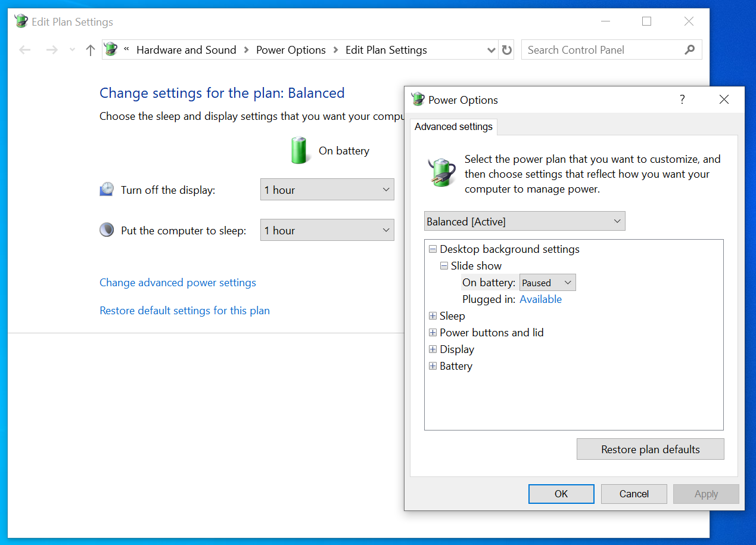Click the Restore plan defaults button

[650, 449]
